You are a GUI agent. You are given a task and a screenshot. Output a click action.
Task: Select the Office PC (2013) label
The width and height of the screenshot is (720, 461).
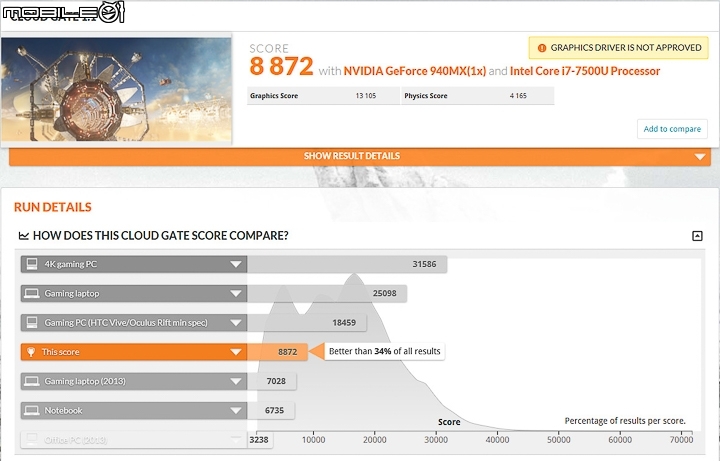pos(75,440)
